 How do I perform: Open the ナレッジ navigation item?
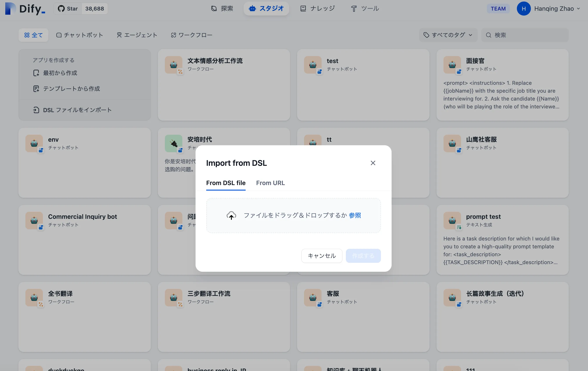[x=317, y=9]
